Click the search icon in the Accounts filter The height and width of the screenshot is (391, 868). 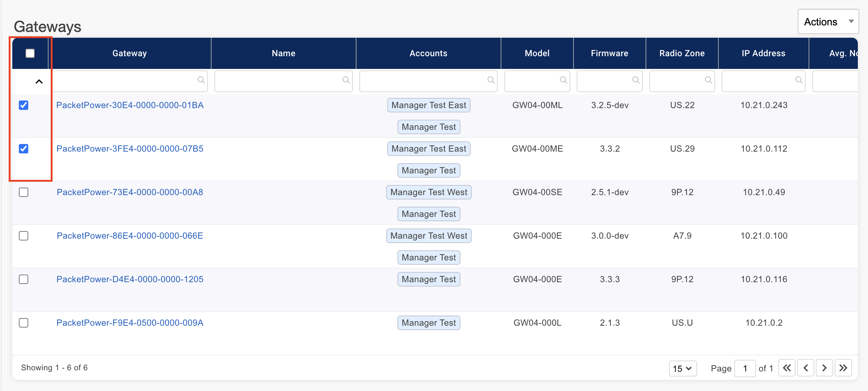491,80
